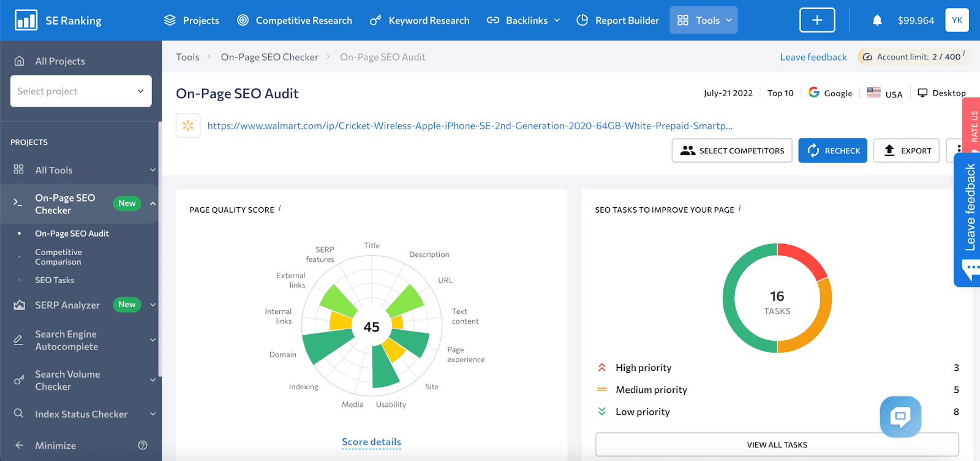The image size is (980, 461).
Task: Open the live chat bubble icon
Action: click(x=900, y=417)
